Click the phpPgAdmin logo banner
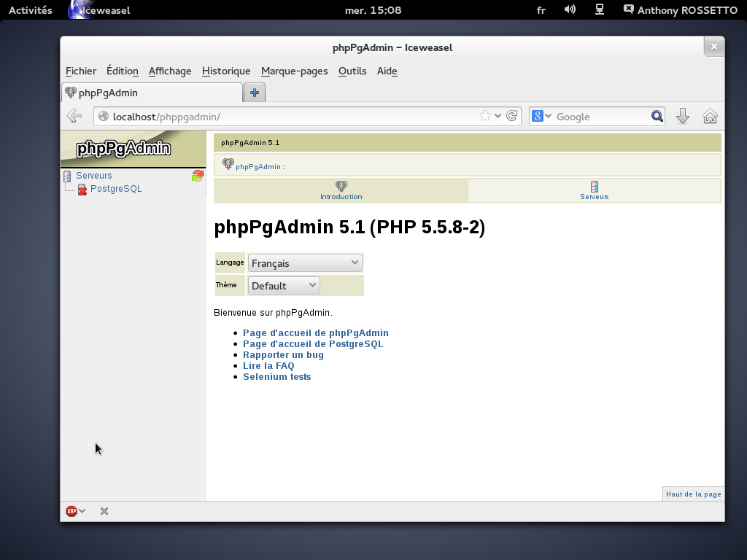747x560 pixels. (x=133, y=149)
